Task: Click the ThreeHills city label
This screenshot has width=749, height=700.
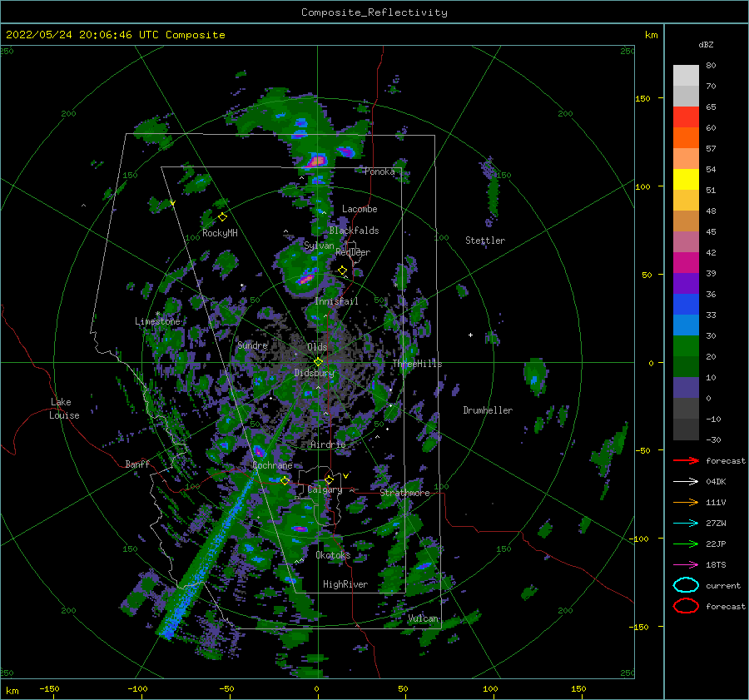Action: 418,364
